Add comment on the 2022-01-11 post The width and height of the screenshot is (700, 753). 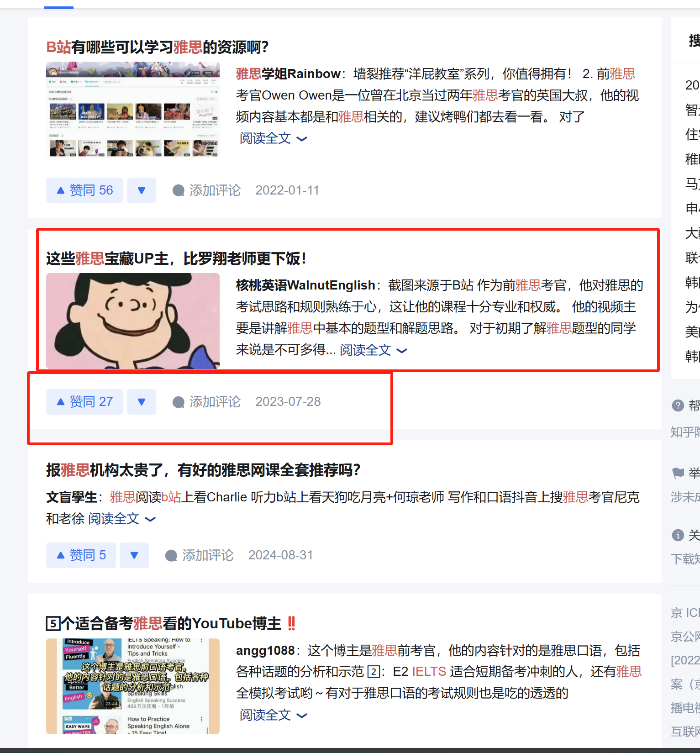(206, 190)
